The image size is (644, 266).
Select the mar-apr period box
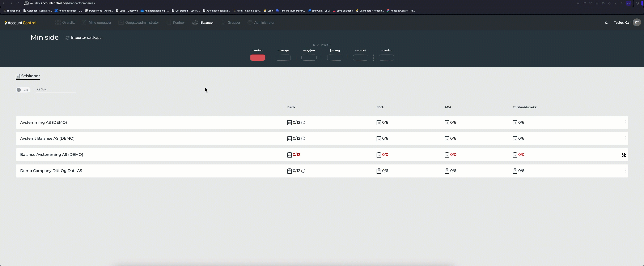pos(283,58)
